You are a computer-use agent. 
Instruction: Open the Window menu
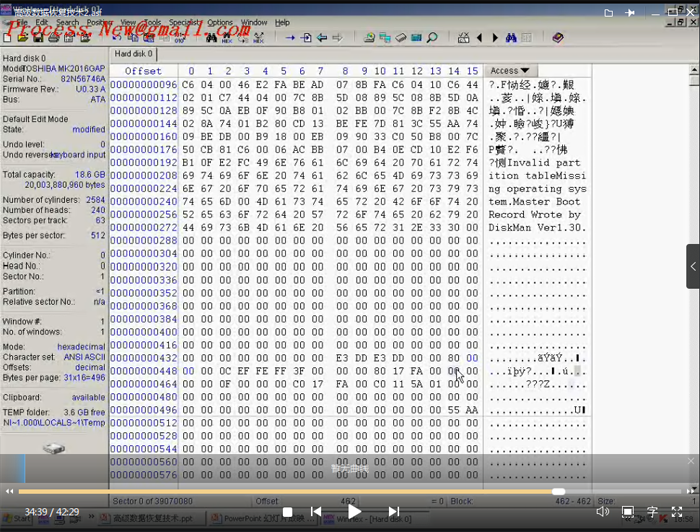[254, 22]
